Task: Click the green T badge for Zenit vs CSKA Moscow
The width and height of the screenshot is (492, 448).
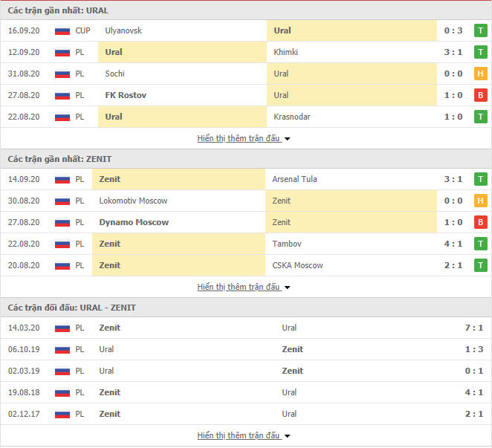Action: pyautogui.click(x=480, y=265)
